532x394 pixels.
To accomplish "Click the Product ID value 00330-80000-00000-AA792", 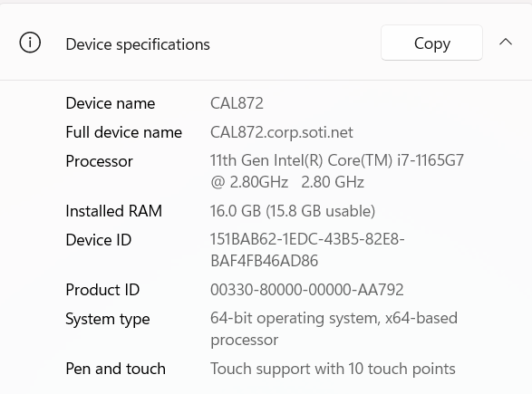I will tap(306, 290).
